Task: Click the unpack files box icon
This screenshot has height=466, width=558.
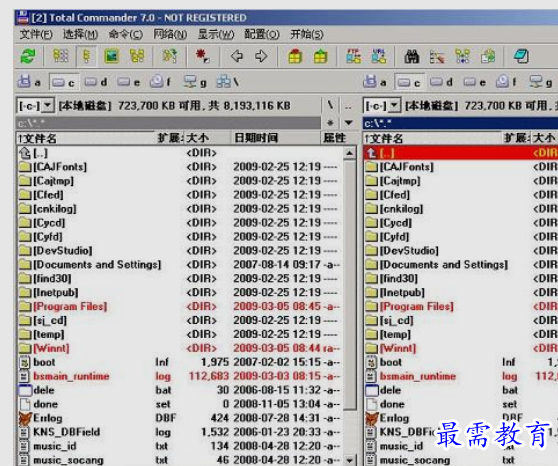Action: click(321, 56)
